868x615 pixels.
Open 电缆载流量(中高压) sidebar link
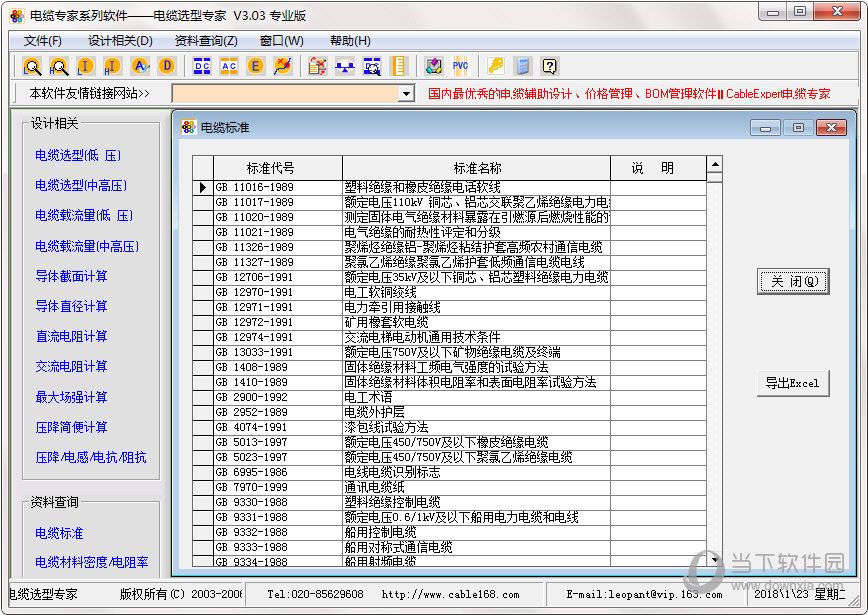point(87,246)
